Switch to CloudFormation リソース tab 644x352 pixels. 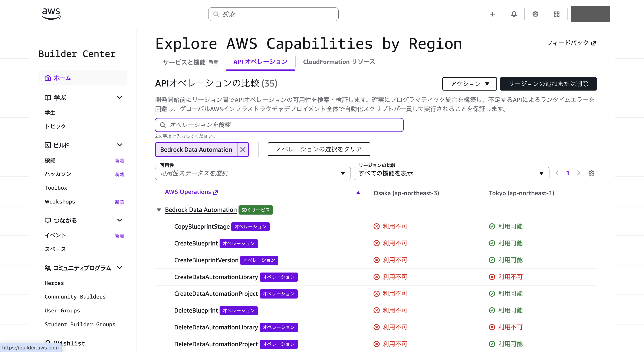tap(339, 62)
